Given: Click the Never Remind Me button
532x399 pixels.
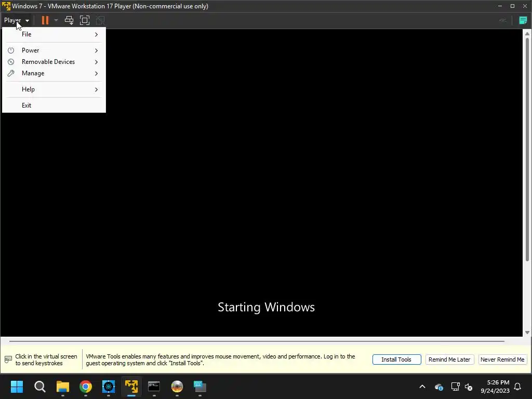Looking at the screenshot, I should pyautogui.click(x=502, y=360).
